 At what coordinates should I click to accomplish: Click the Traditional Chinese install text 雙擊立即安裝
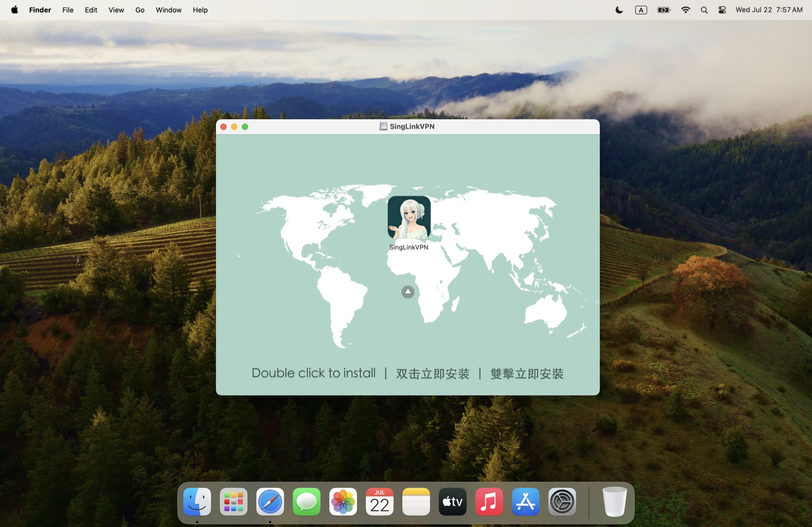click(x=527, y=374)
